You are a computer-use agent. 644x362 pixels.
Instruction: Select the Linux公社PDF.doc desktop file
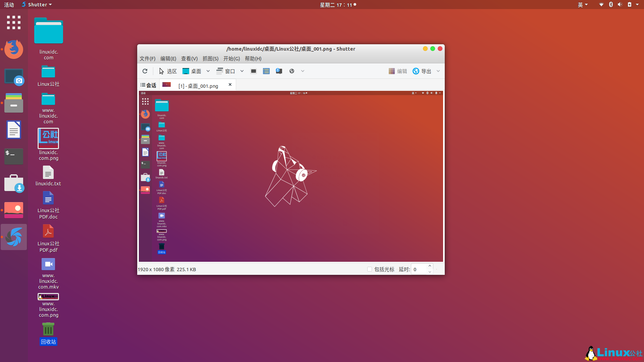click(49, 205)
